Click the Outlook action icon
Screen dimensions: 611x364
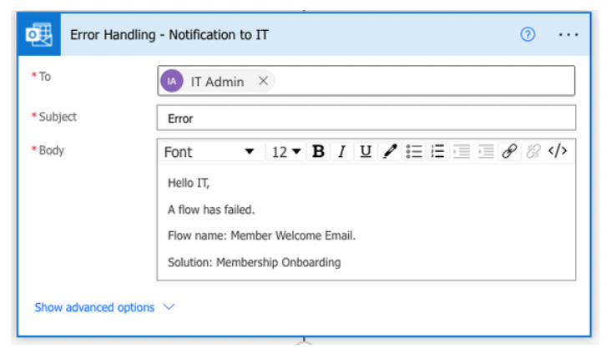39,35
